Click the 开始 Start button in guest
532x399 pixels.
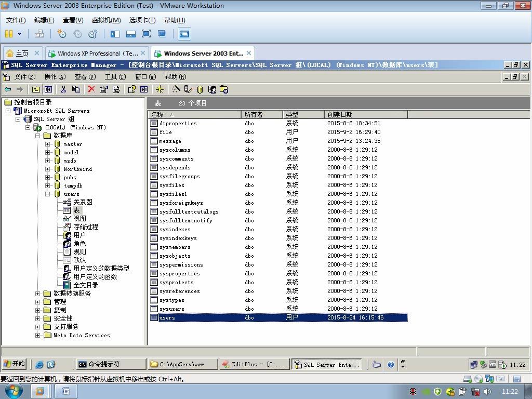coord(14,364)
